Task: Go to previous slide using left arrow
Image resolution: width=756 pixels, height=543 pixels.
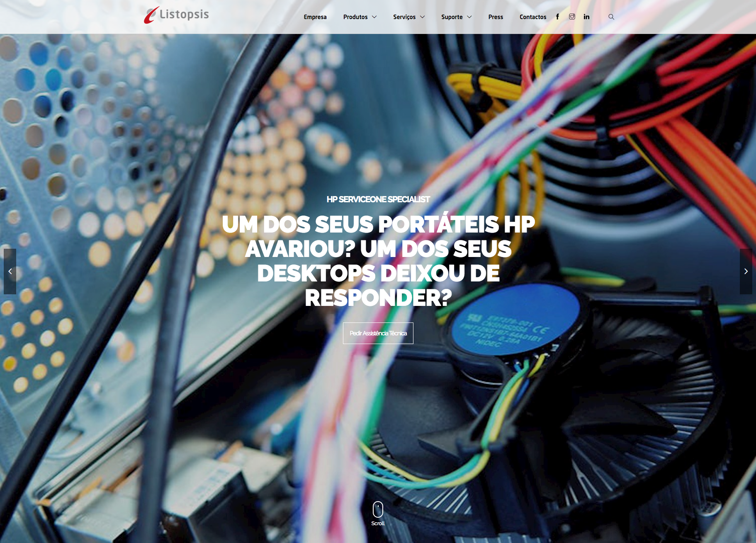Action: pyautogui.click(x=10, y=271)
